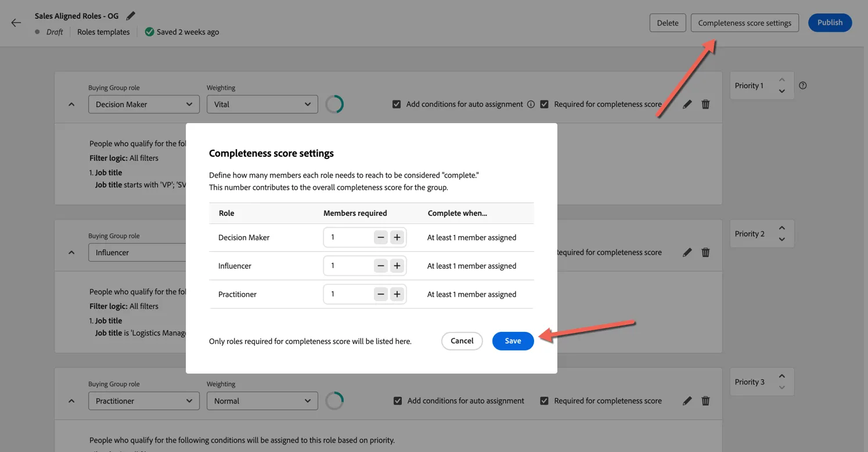Screen dimensions: 868x452
Task: Move Priority 3 up with chevron
Action: pyautogui.click(x=782, y=376)
